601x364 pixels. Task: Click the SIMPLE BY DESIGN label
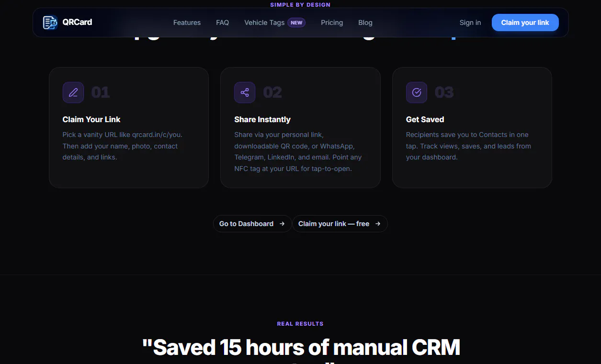300,5
